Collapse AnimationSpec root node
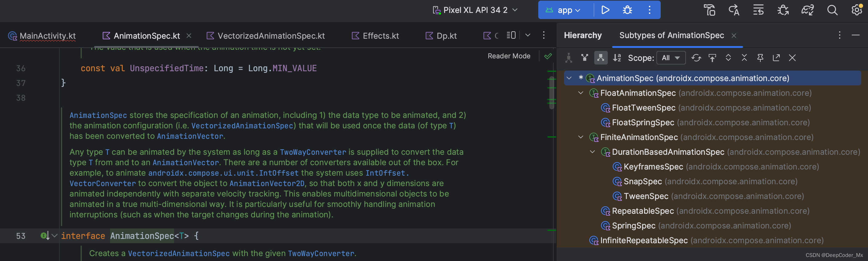868x261 pixels. [x=569, y=78]
